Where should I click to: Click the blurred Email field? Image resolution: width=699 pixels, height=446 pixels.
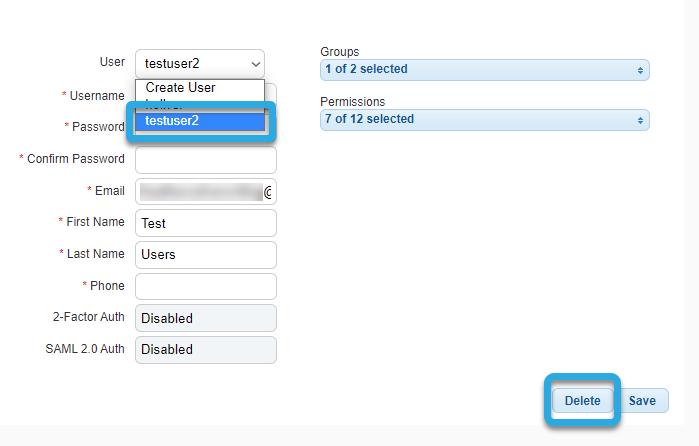[206, 192]
